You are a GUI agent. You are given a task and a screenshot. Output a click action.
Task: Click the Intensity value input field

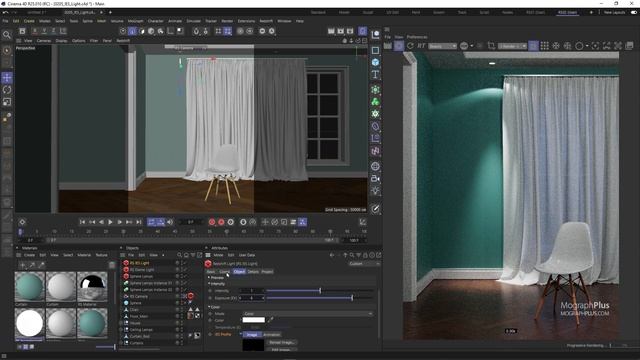[x=252, y=291]
